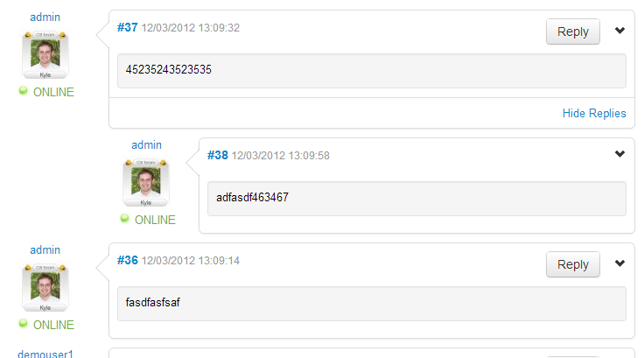Open admin's avatar on comment #37
The image size is (644, 358).
45,55
